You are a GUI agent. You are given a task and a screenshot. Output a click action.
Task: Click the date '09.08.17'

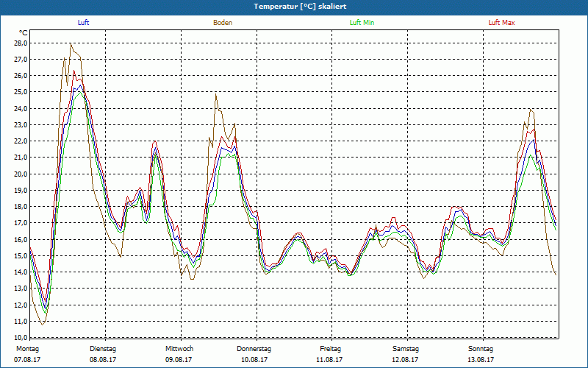point(179,360)
